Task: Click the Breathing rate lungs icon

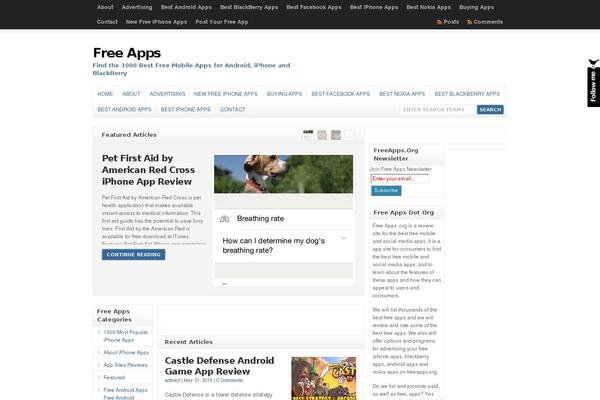Action: click(x=225, y=219)
